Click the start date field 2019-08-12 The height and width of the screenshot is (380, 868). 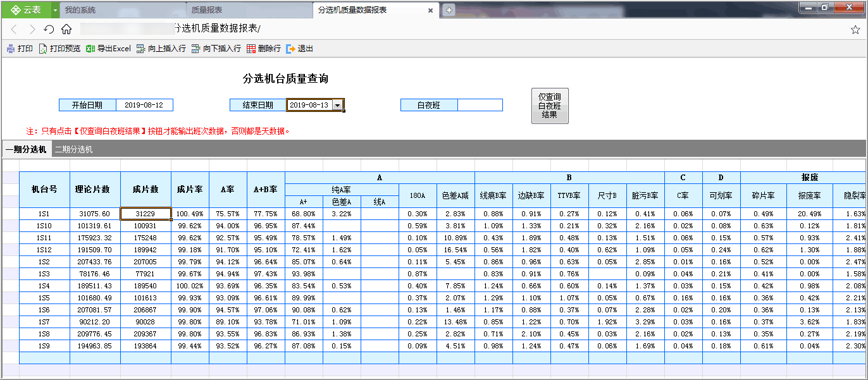(144, 105)
